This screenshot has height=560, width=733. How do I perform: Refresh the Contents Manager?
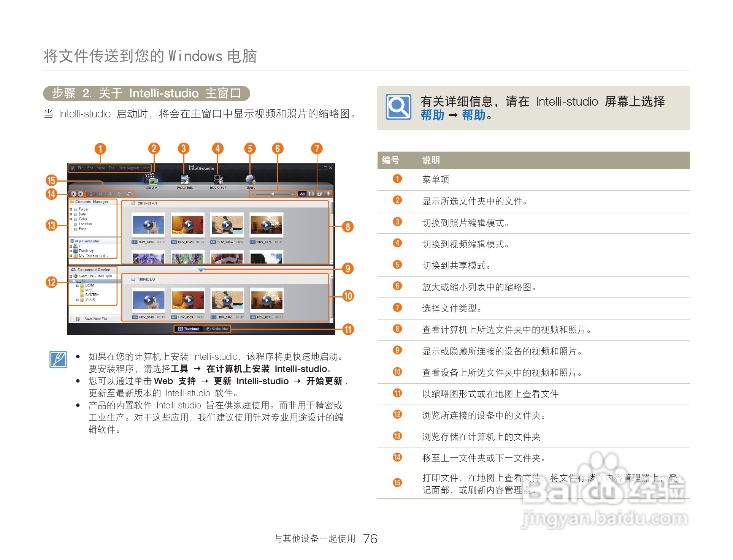pos(129,194)
